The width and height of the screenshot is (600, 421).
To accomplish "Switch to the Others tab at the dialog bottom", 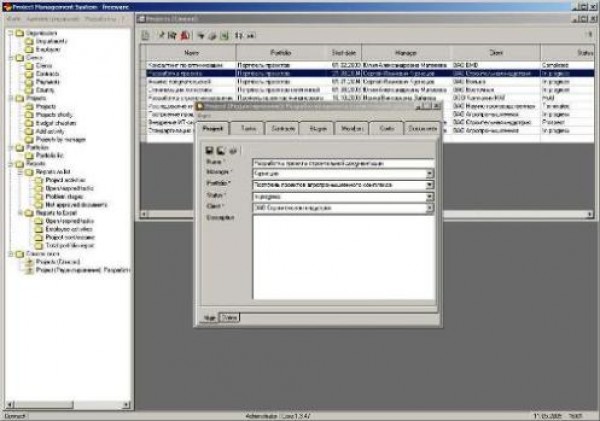I will pyautogui.click(x=229, y=317).
